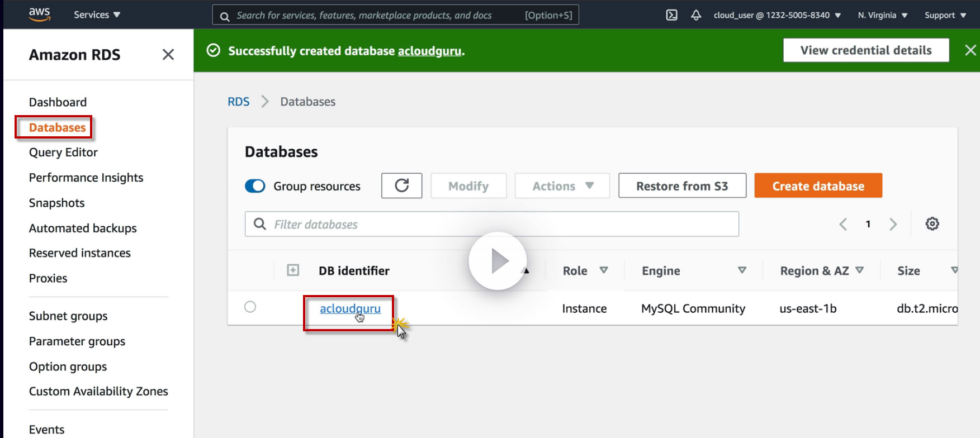Click the refresh databases icon button

[401, 185]
